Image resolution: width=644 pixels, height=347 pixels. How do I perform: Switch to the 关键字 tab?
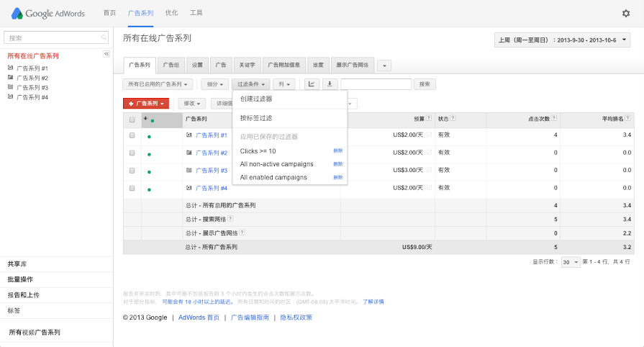[247, 65]
